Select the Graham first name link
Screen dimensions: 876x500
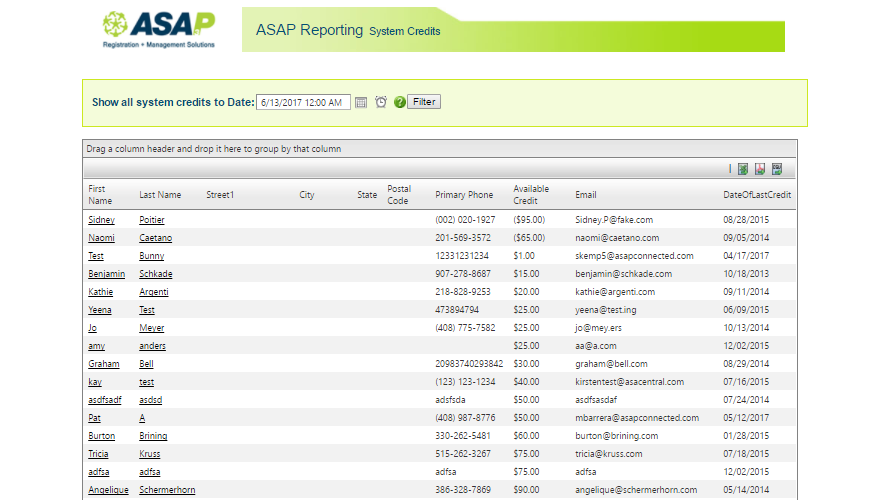click(x=103, y=364)
